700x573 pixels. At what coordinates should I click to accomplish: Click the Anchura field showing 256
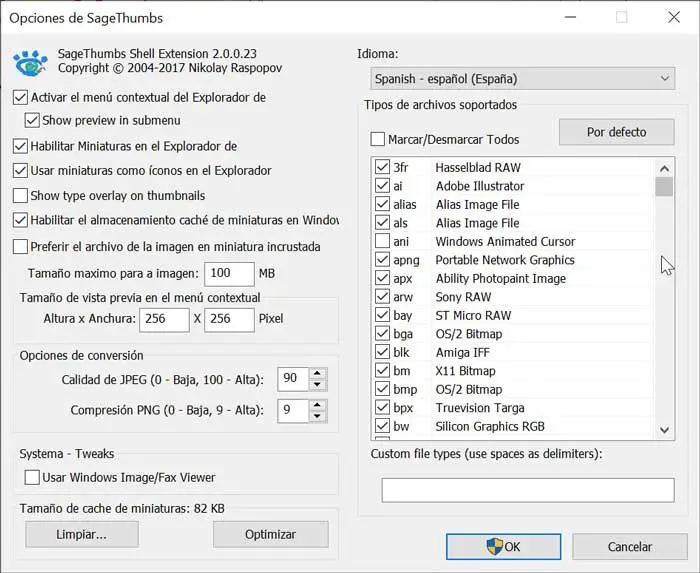pos(229,320)
